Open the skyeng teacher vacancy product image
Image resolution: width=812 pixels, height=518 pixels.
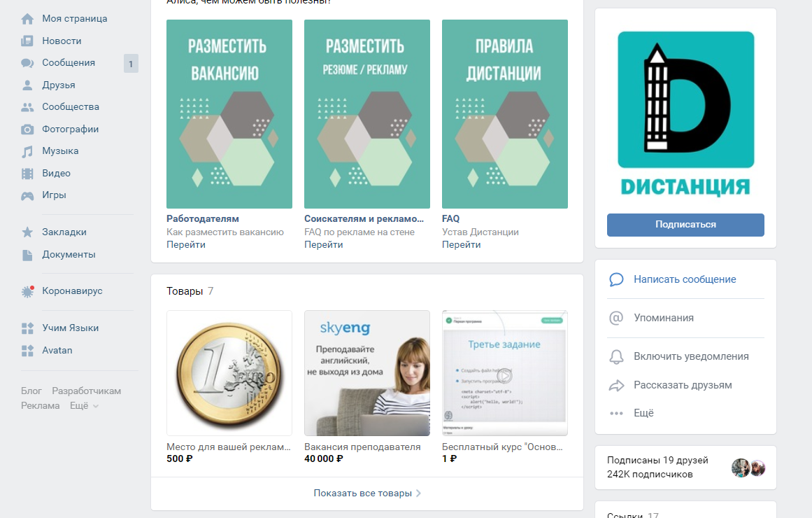coord(367,373)
